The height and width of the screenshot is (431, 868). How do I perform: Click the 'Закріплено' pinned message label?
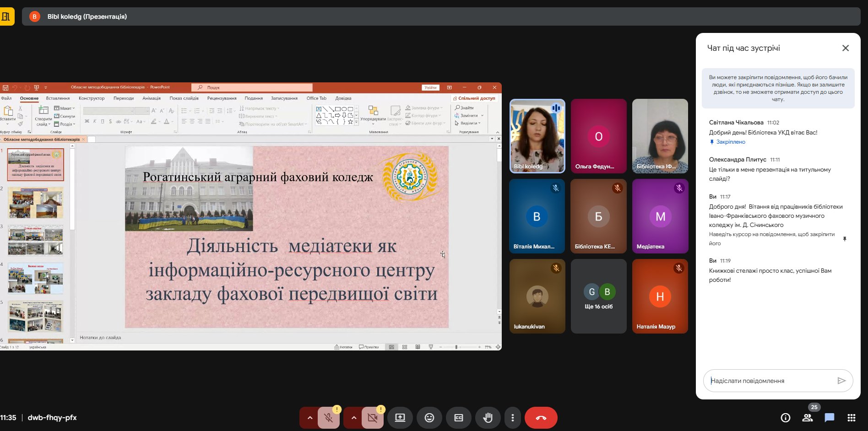[730, 142]
